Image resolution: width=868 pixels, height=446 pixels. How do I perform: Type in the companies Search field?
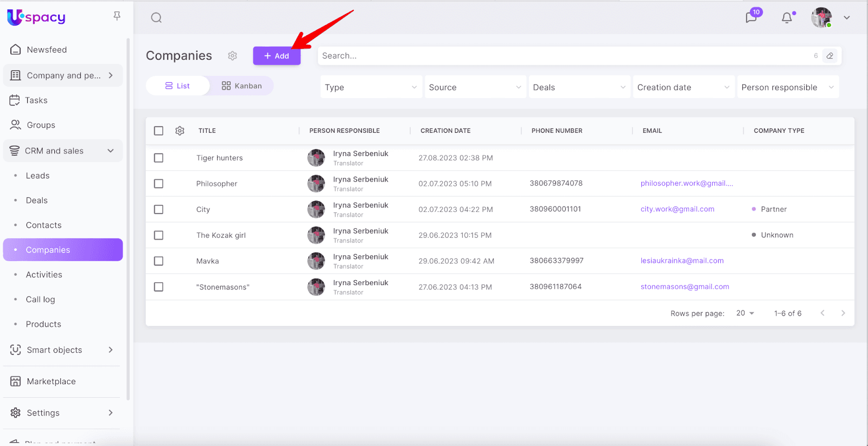(x=564, y=56)
